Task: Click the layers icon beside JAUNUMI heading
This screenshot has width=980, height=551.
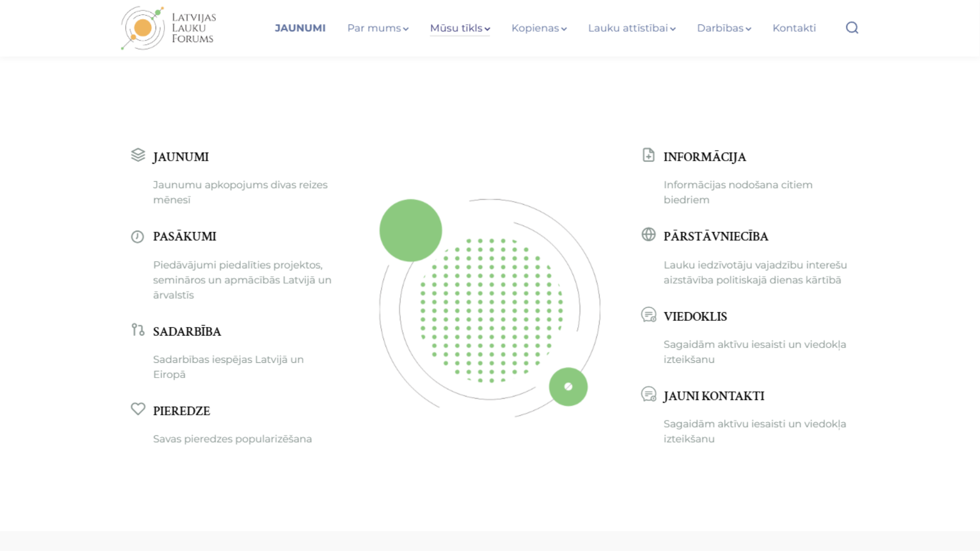Action: (138, 155)
